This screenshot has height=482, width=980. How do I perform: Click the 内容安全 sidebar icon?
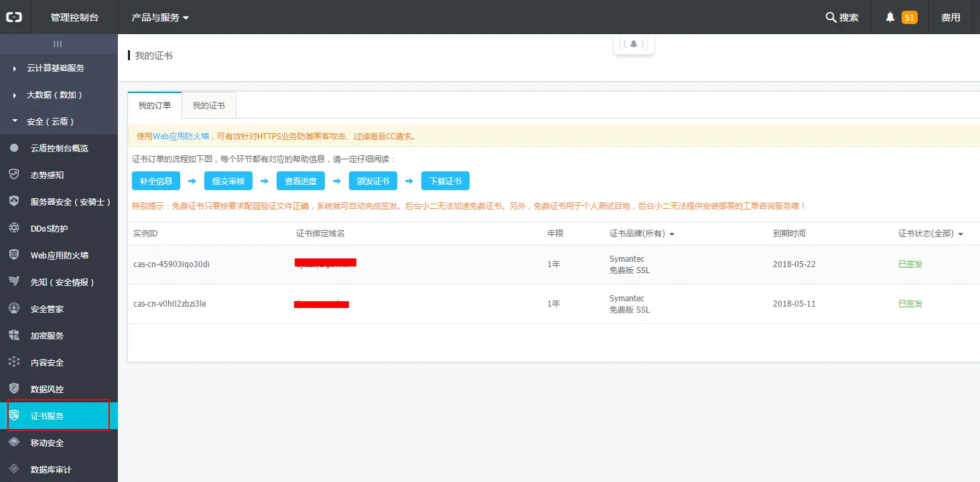click(14, 362)
